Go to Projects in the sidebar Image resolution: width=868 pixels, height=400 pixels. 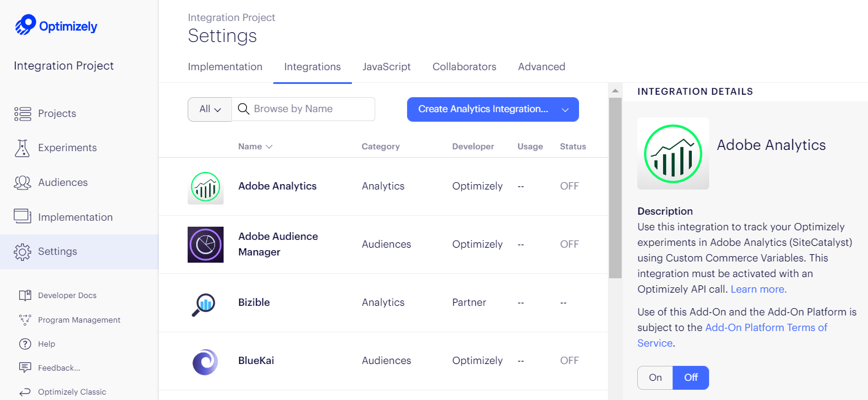point(57,114)
